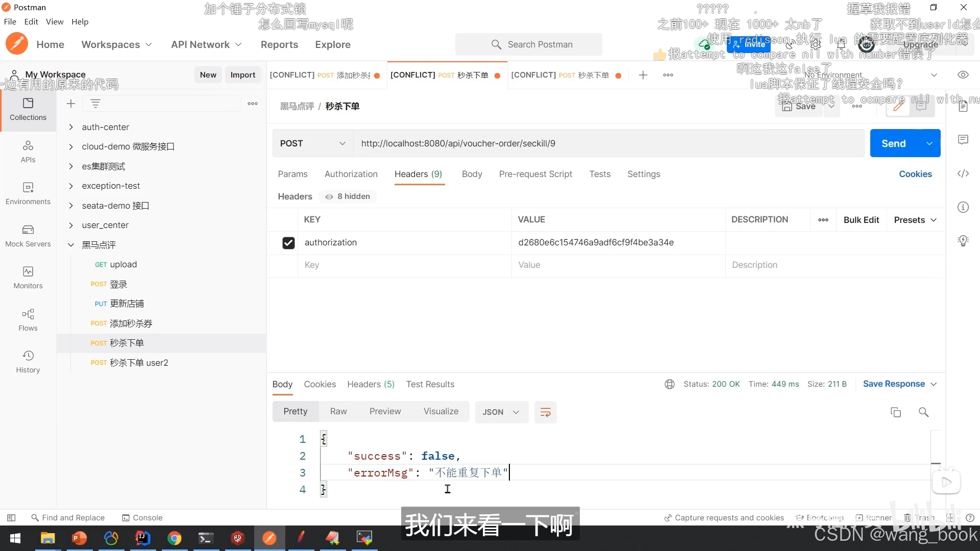Open the Workspaces dropdown menu
The height and width of the screenshot is (551, 980).
click(x=116, y=44)
